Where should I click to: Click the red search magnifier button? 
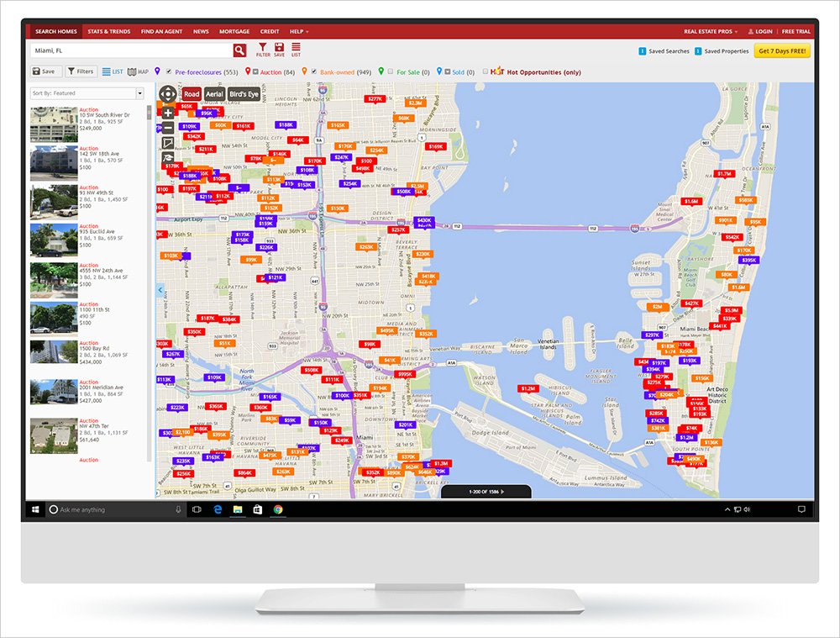click(x=240, y=51)
